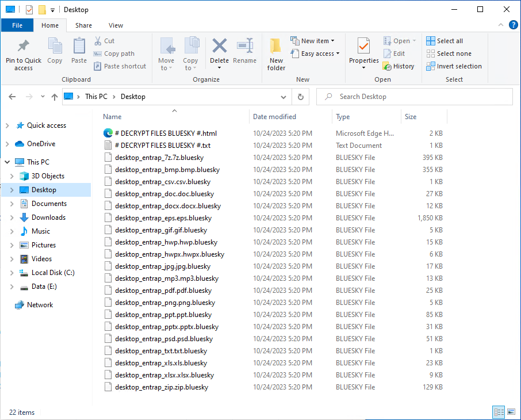Switch to Details view icon in status bar

[x=499, y=413]
